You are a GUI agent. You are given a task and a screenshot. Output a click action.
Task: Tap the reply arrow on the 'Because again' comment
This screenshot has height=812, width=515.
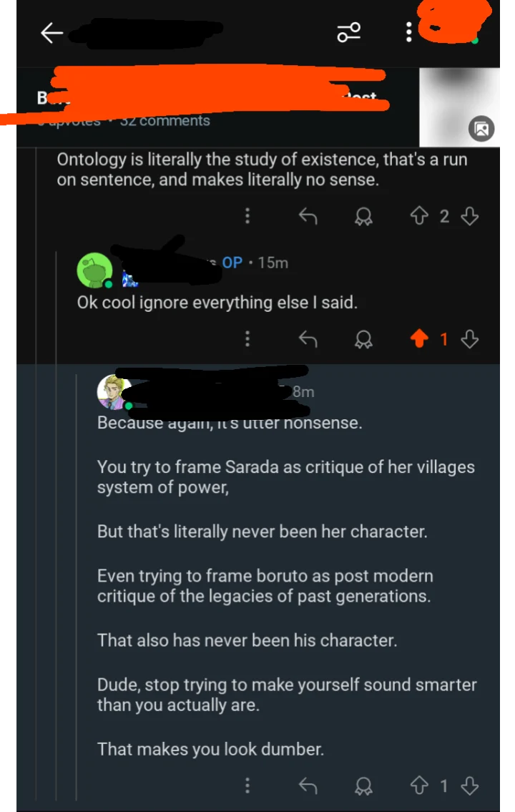coord(308,786)
